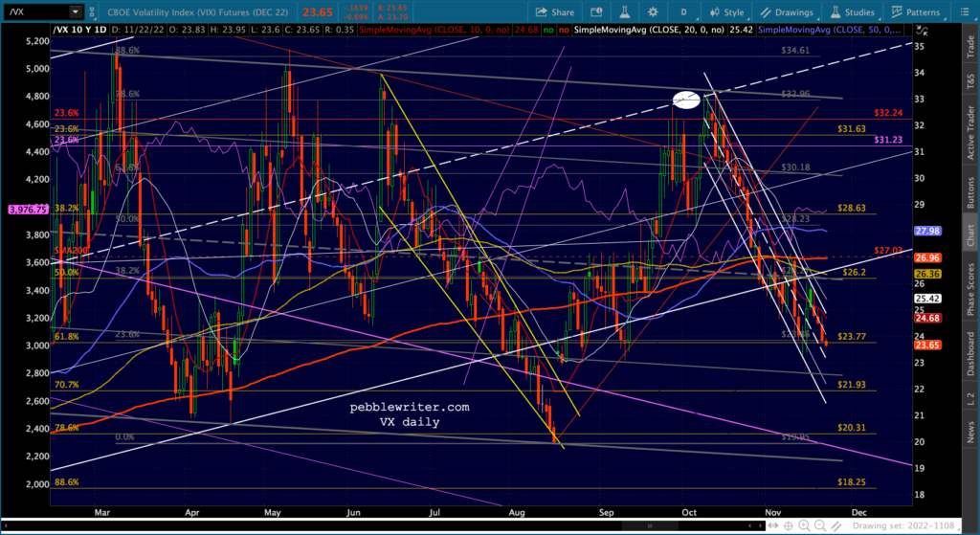Image resolution: width=980 pixels, height=535 pixels.
Task: Click the $20.31 Fibonacci level label
Action: coord(851,428)
